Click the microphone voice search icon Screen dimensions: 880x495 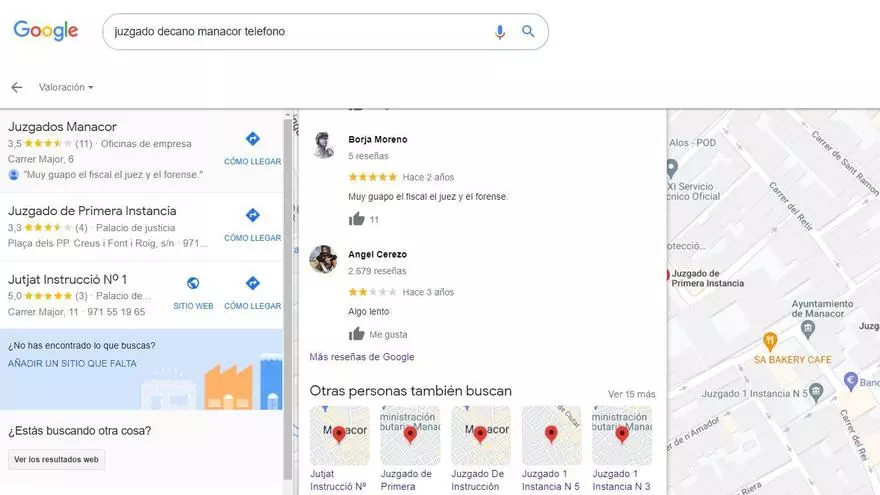[x=500, y=32]
